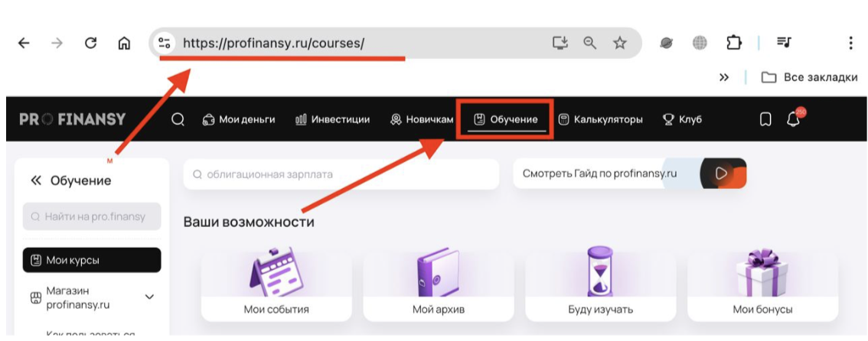The image size is (868, 341).
Task: Open the Мои события card
Action: click(x=276, y=284)
